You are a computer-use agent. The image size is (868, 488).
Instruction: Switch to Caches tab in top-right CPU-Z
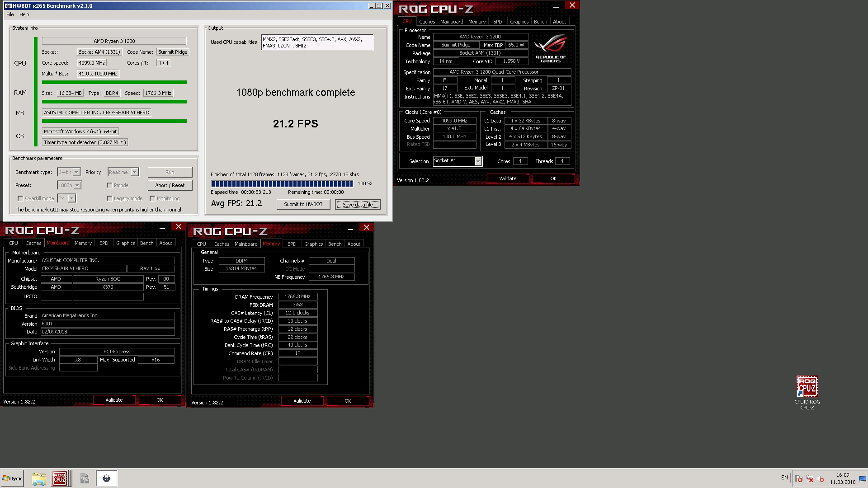pyautogui.click(x=427, y=22)
